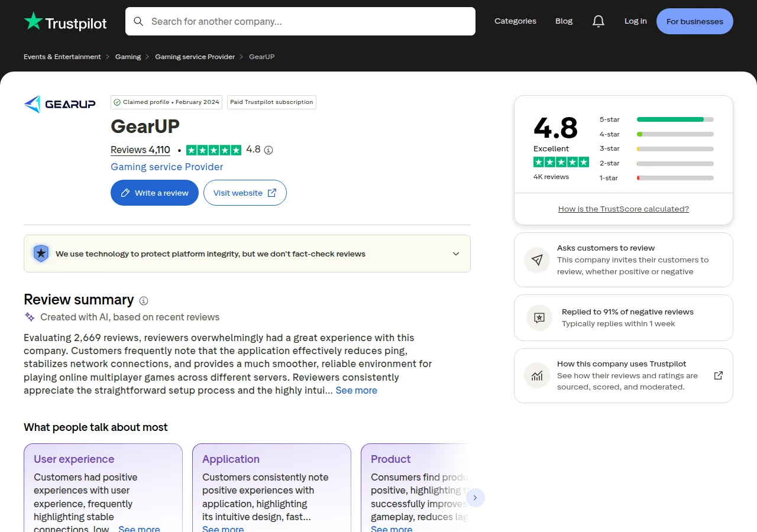The image size is (757, 532).
Task: Expand Application card See more
Action: 223,528
